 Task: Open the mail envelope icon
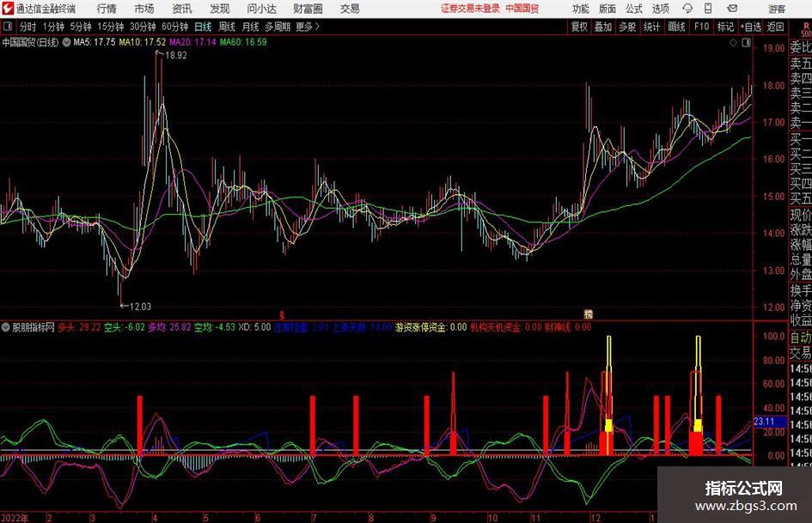click(x=732, y=9)
